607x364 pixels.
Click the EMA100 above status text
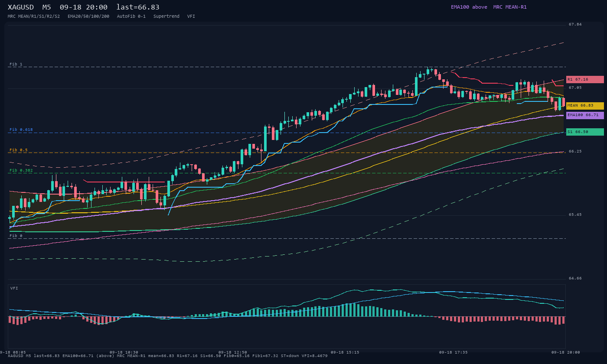pos(469,7)
